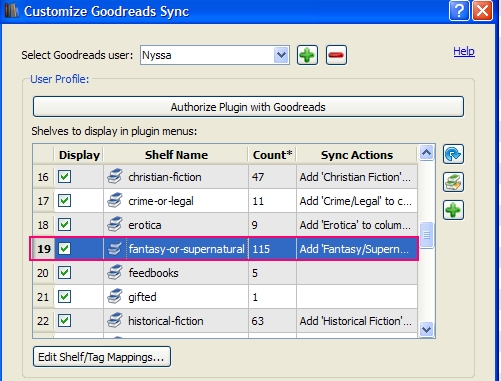Edit shelf sync actions with books pencil icon
Viewport: 501px width, 381px height.
(x=453, y=182)
